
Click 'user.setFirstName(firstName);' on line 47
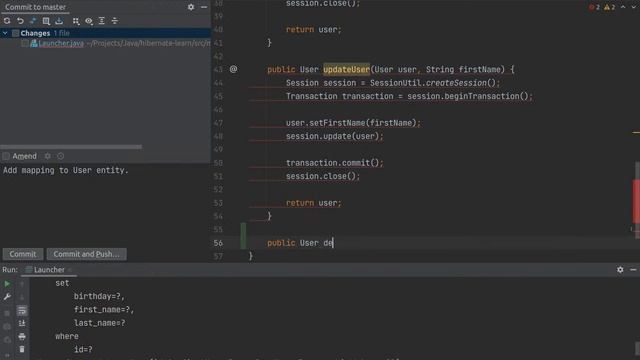[353, 123]
